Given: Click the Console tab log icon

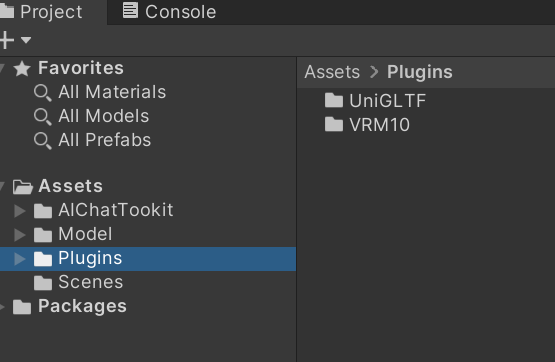Looking at the screenshot, I should [130, 10].
